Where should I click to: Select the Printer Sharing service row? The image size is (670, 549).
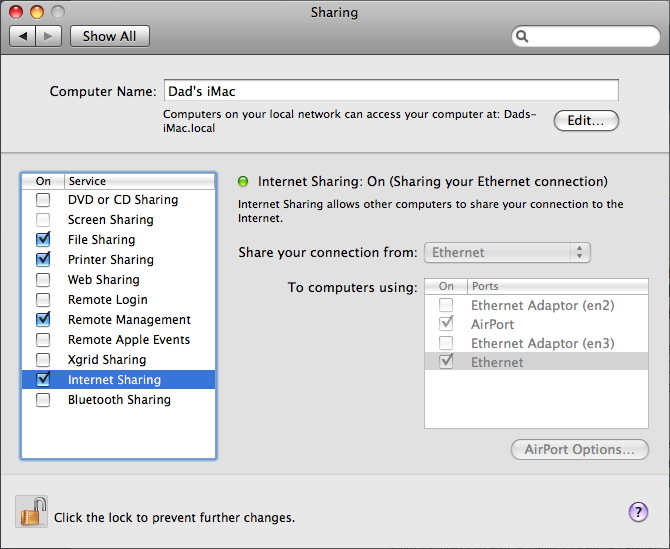tap(118, 260)
